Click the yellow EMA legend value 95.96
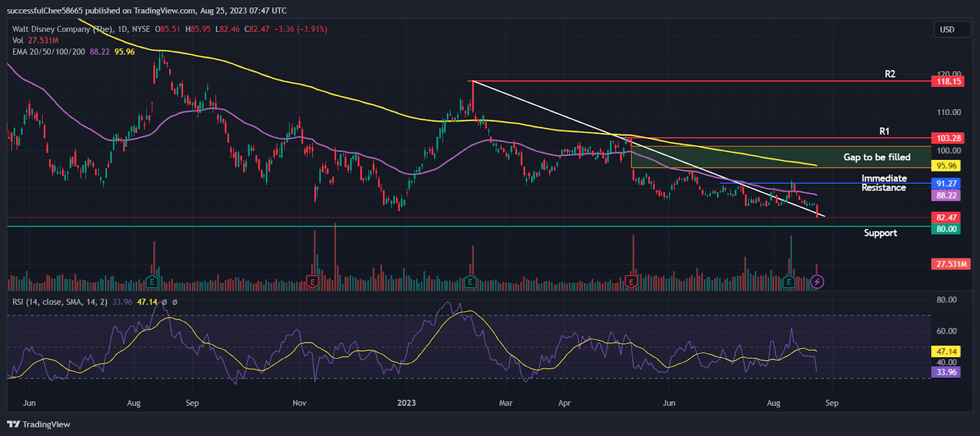This screenshot has width=980, height=436. 125,52
